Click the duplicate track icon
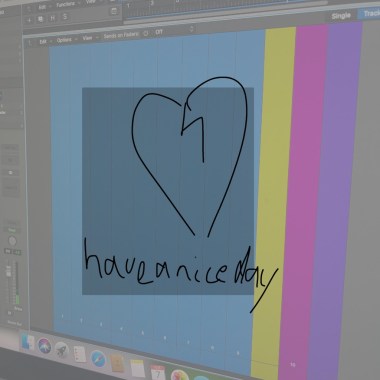The image size is (380, 380). [x=41, y=19]
